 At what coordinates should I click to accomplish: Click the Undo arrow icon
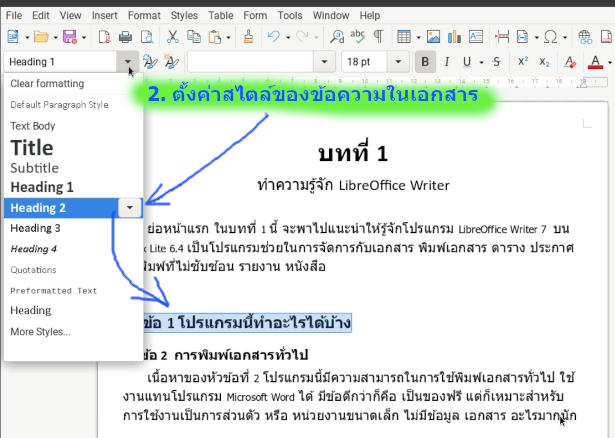click(274, 37)
